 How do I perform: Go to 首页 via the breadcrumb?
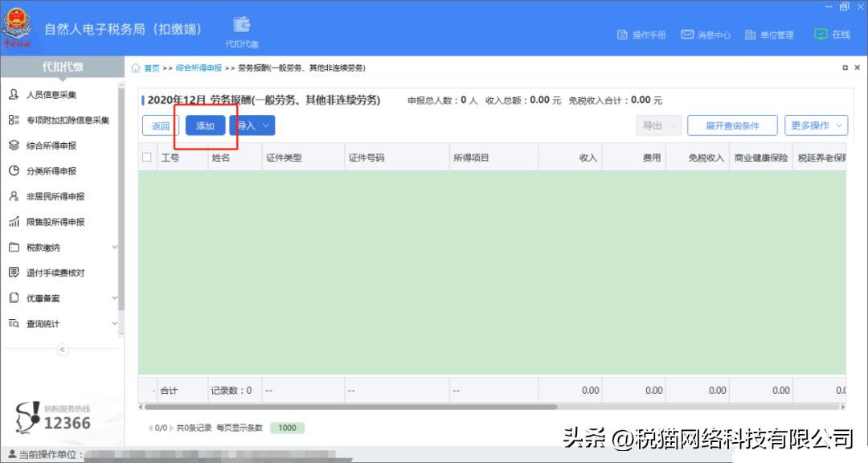pos(149,68)
